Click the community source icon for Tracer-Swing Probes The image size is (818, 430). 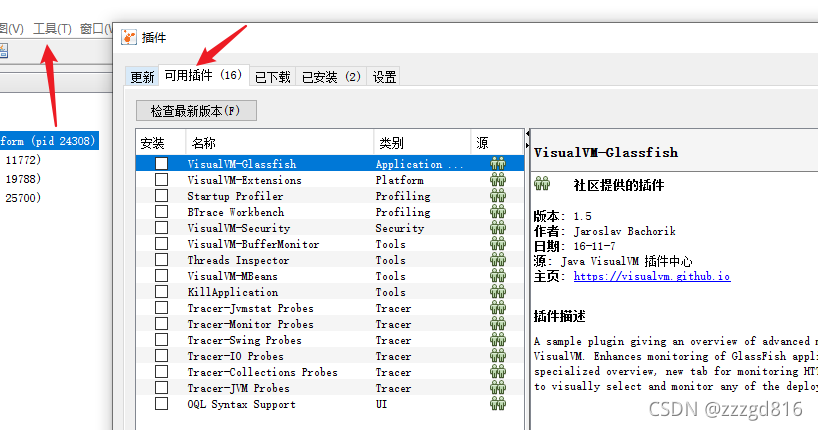pos(498,340)
